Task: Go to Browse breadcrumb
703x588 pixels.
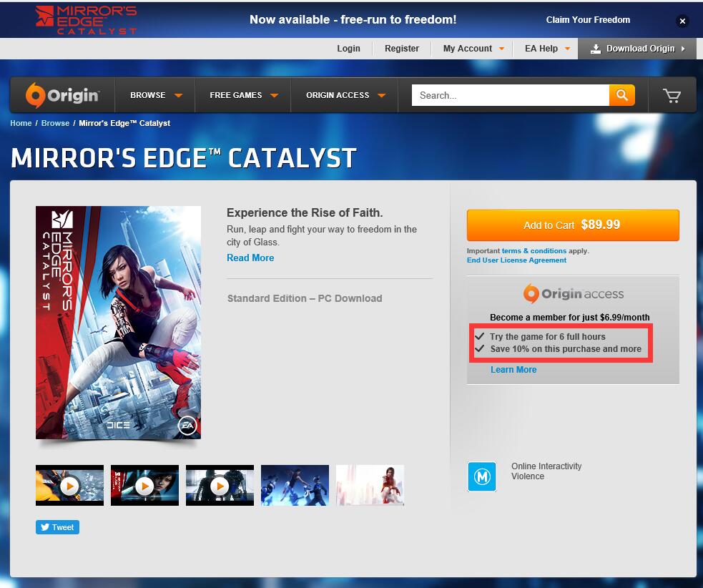Action: click(x=55, y=123)
